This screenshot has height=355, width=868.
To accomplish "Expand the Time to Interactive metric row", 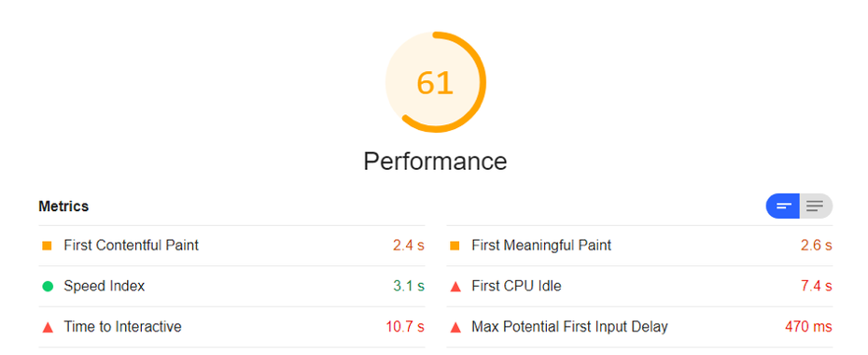I will 232,327.
